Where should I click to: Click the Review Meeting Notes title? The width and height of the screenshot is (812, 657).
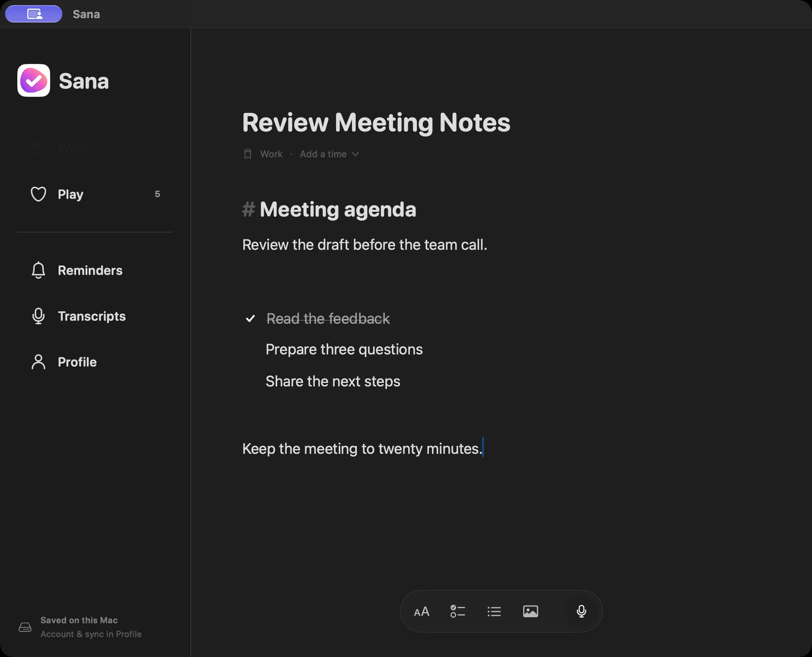coord(376,122)
